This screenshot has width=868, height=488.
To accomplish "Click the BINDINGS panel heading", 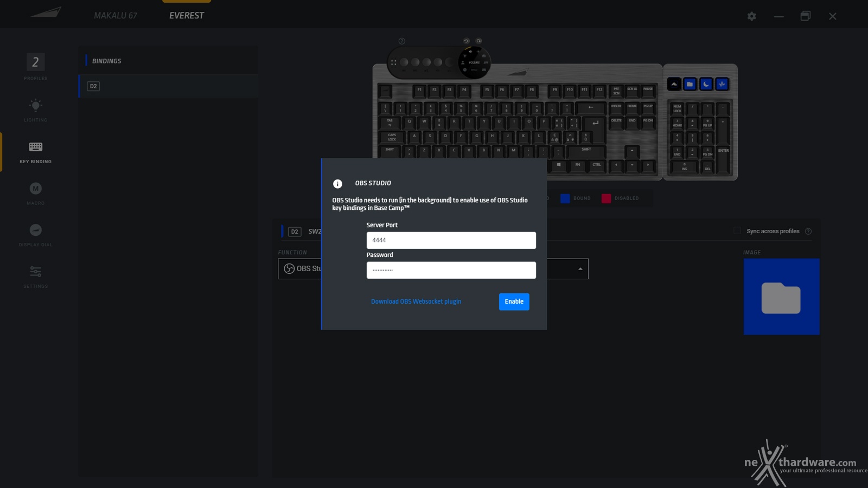I will pyautogui.click(x=106, y=61).
